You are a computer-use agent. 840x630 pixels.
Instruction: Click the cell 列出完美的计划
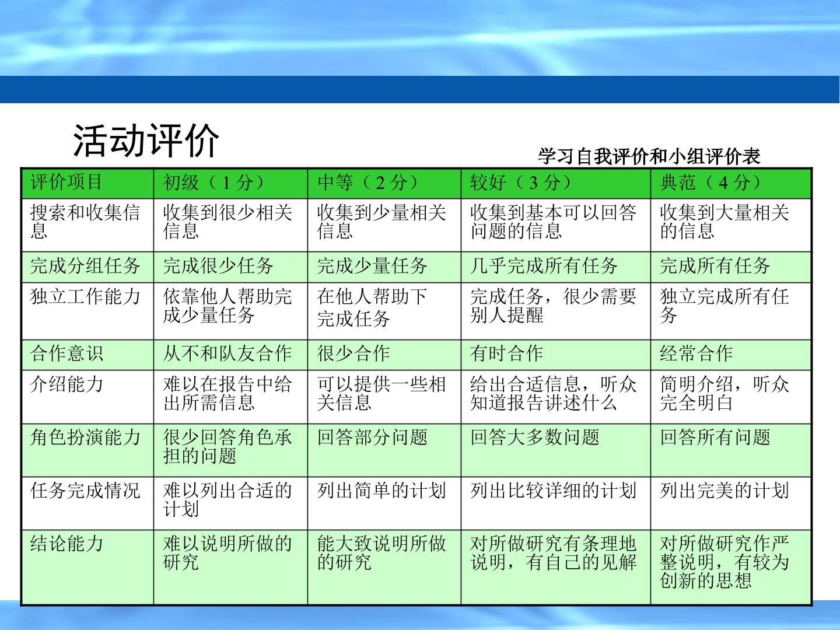[x=731, y=503]
